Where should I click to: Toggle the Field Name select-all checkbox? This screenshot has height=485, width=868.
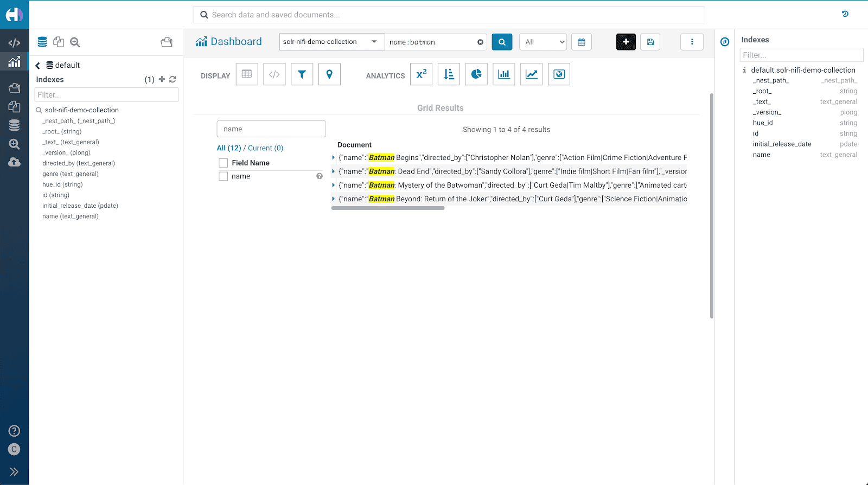tap(223, 163)
